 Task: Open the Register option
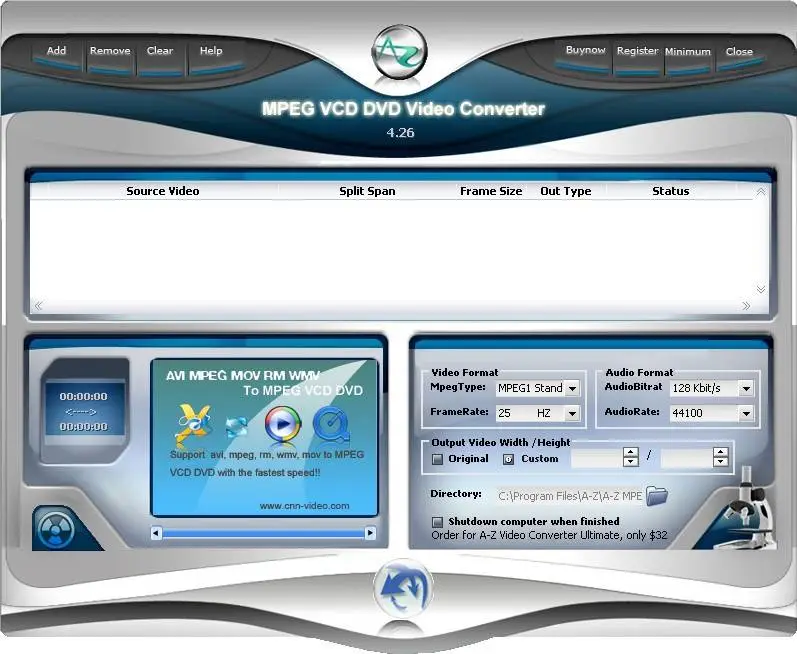click(x=637, y=51)
